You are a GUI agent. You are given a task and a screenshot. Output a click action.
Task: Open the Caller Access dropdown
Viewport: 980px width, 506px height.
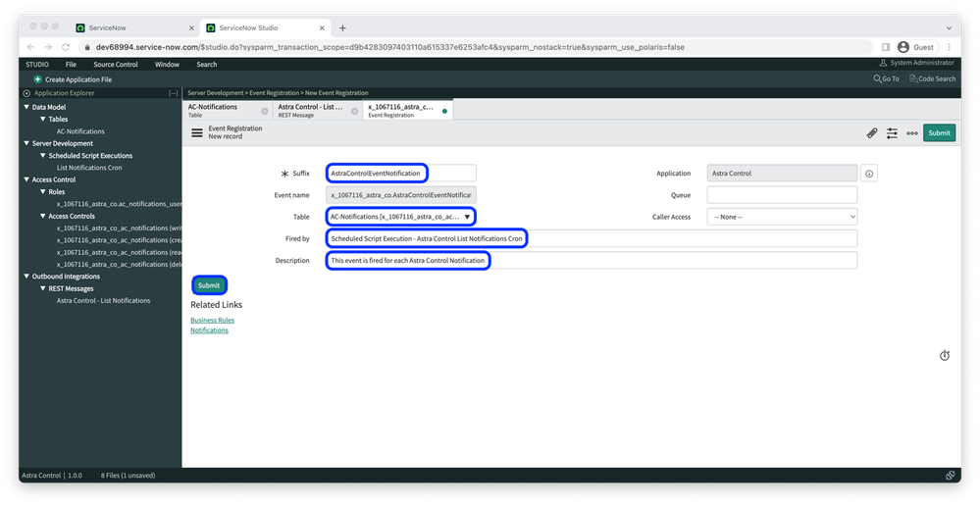[x=782, y=217]
